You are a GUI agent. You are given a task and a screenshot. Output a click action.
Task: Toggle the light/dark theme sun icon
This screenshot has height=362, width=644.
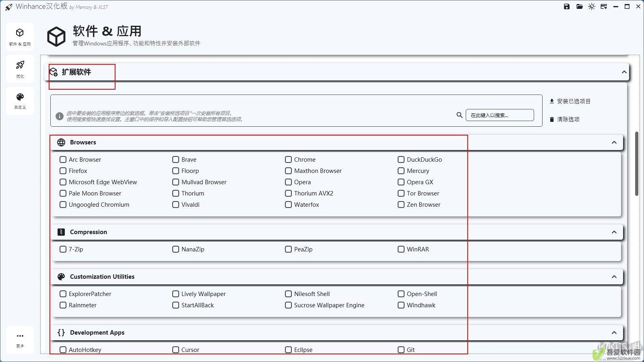(592, 6)
